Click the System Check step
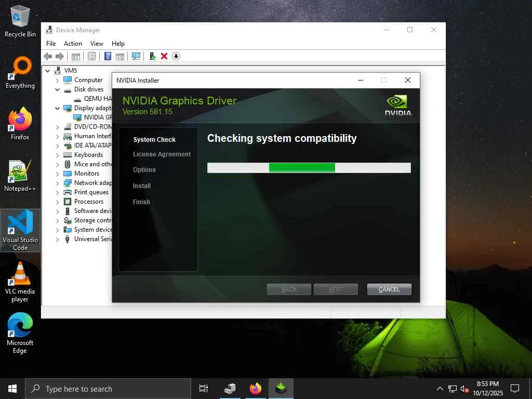Viewport: 532px width, 399px height. tap(154, 140)
